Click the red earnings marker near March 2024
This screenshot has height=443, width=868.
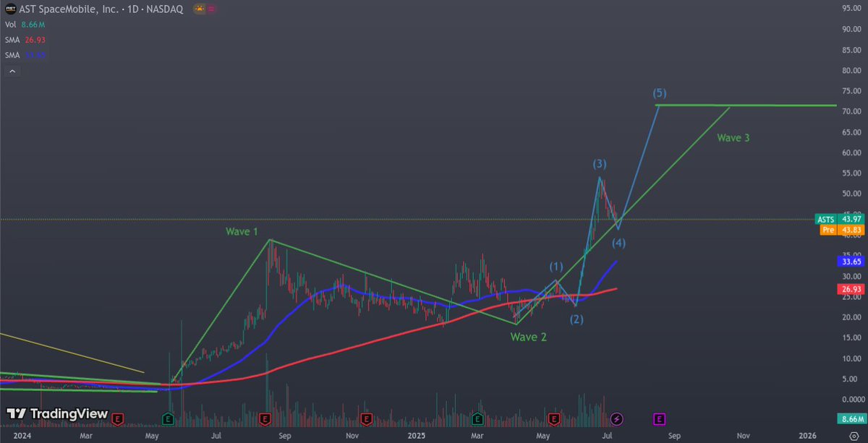[x=117, y=418]
